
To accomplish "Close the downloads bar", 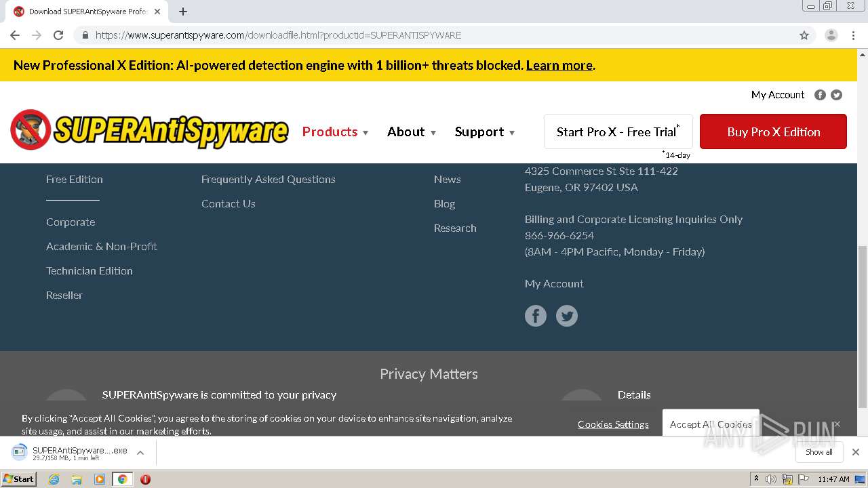I will pos(856,452).
